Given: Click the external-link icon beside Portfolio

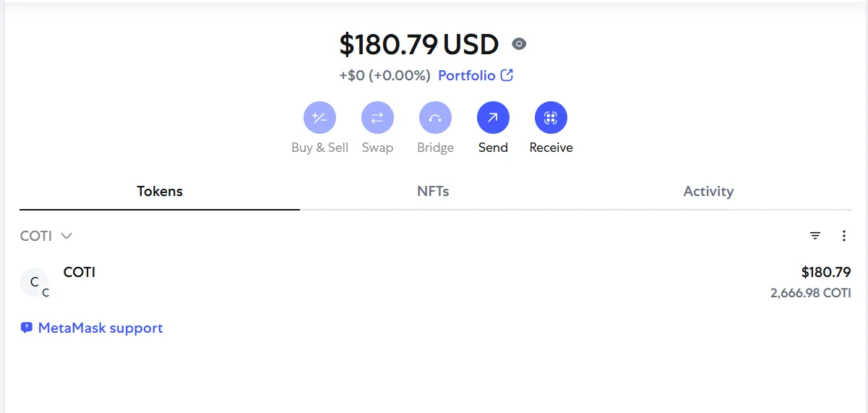Looking at the screenshot, I should 507,75.
